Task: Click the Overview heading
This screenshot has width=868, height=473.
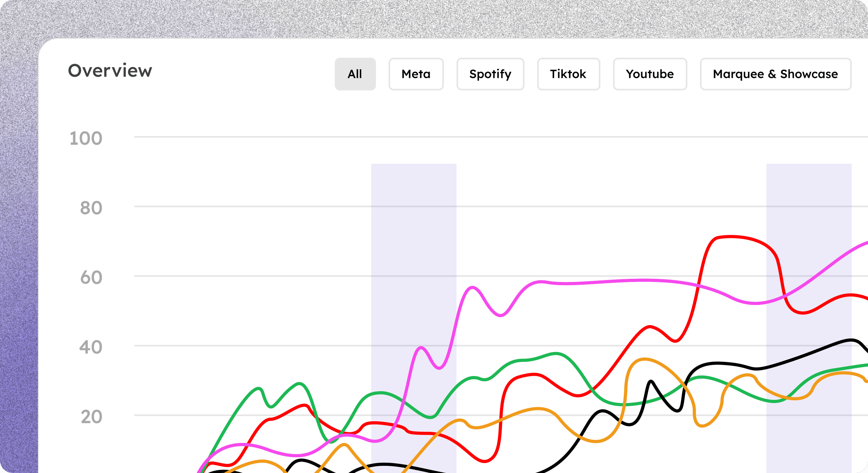Action: 110,71
